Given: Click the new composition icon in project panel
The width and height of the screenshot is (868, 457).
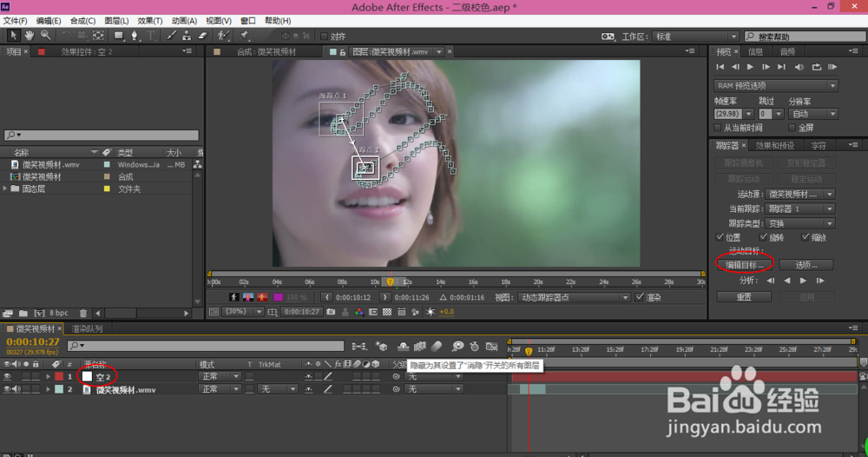Looking at the screenshot, I should tap(39, 314).
